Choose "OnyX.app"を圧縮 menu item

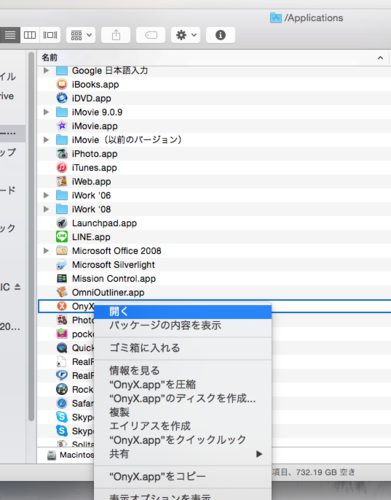pyautogui.click(x=183, y=384)
